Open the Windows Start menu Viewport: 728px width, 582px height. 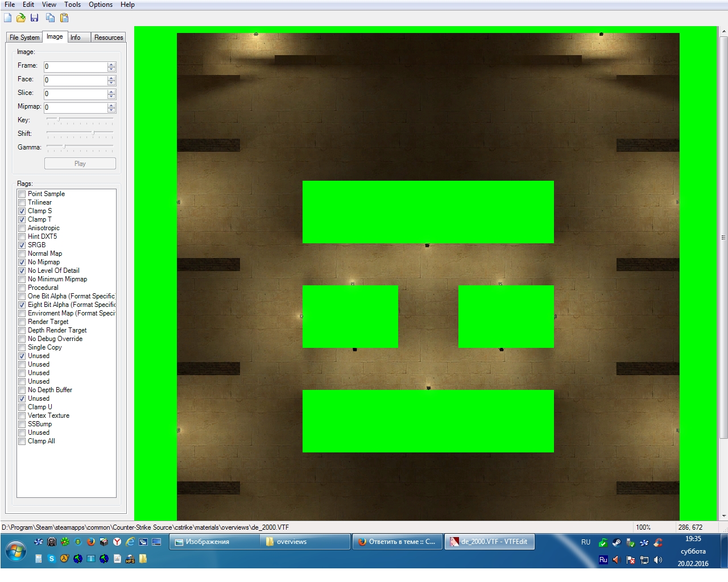(x=16, y=551)
